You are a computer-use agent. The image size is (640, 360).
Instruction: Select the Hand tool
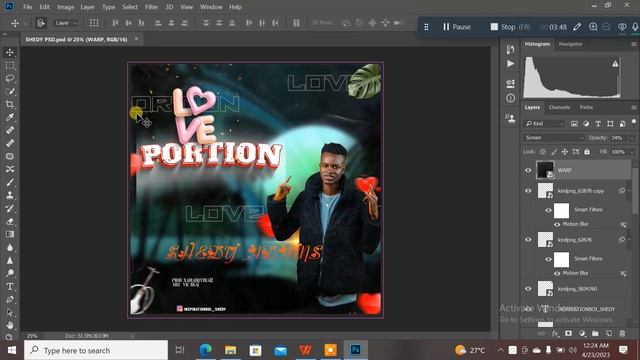[x=10, y=325]
